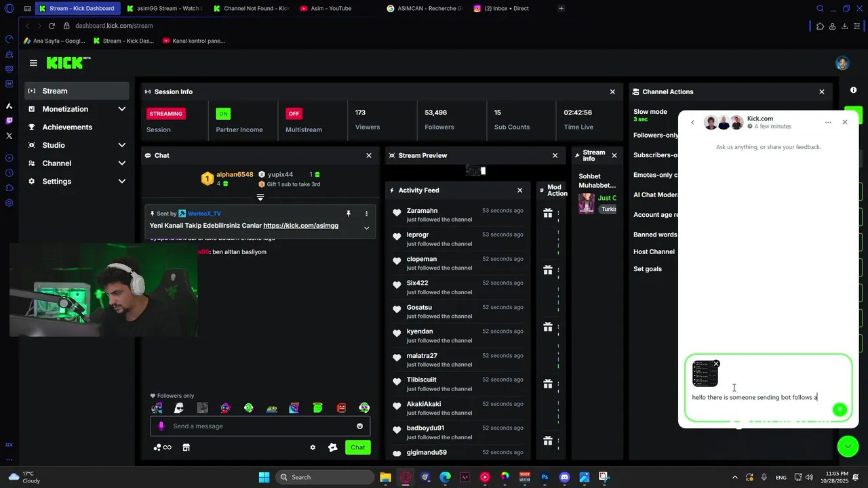Open the user profile avatar at top right
This screenshot has width=868, height=488.
pyautogui.click(x=842, y=63)
